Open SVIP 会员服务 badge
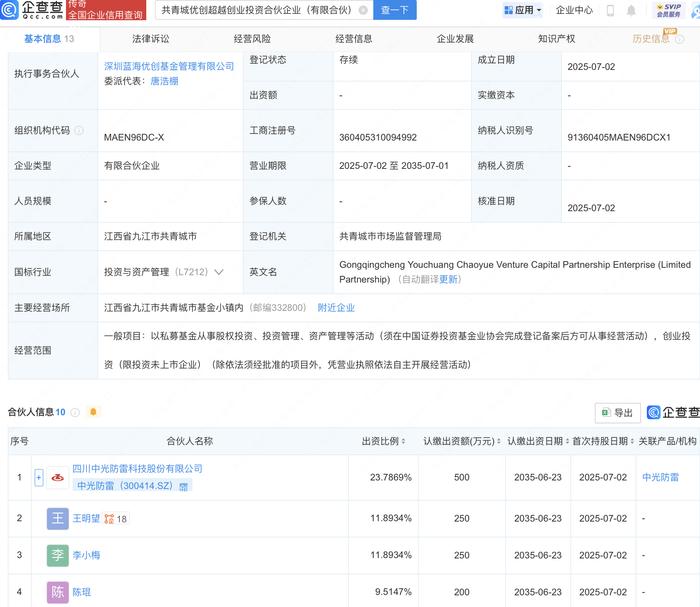The width and height of the screenshot is (700, 607). point(668,10)
